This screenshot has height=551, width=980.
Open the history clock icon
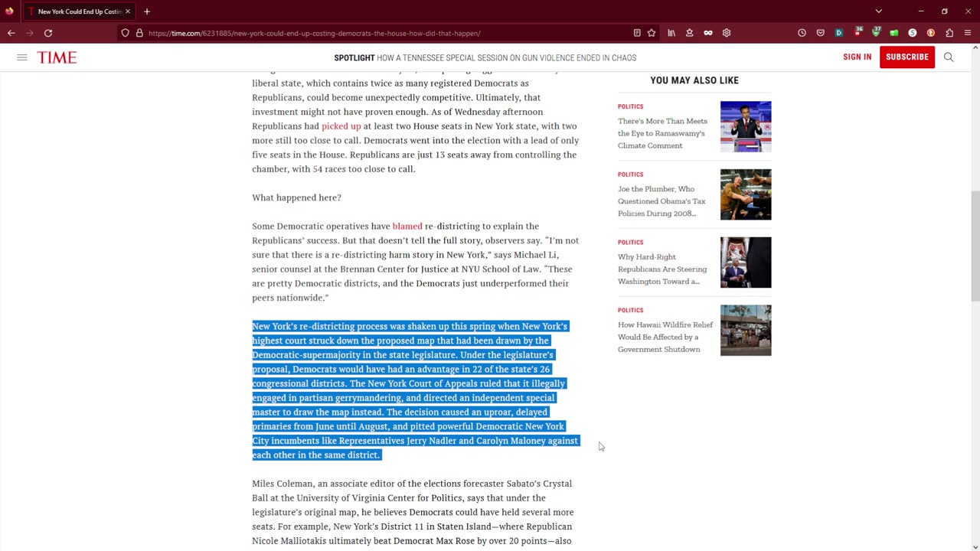click(802, 33)
